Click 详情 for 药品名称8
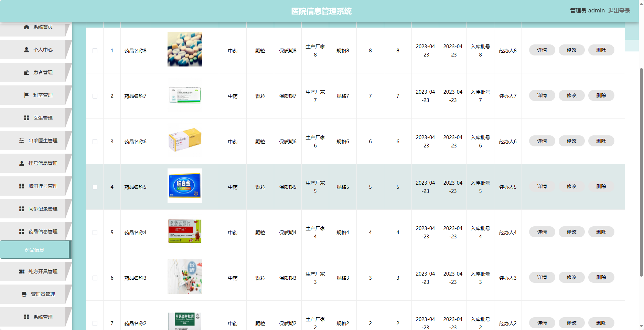Screen dimensions: 644x330 point(542,50)
